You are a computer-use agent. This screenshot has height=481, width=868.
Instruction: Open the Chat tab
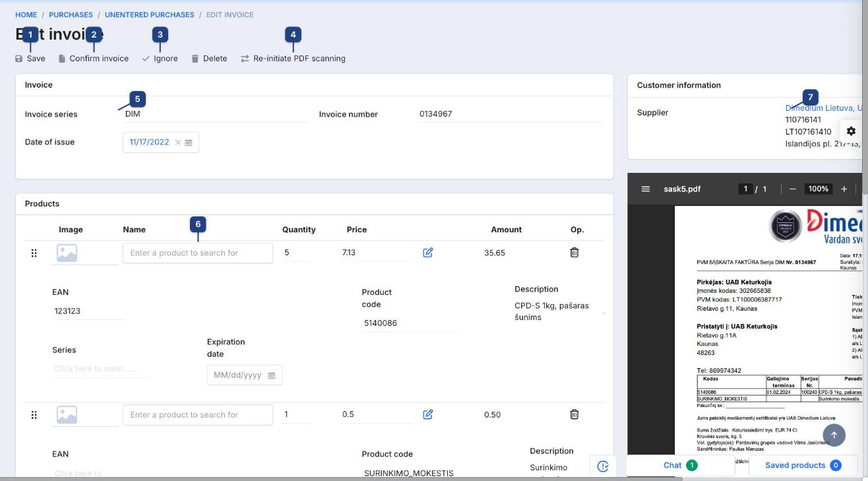[680, 465]
